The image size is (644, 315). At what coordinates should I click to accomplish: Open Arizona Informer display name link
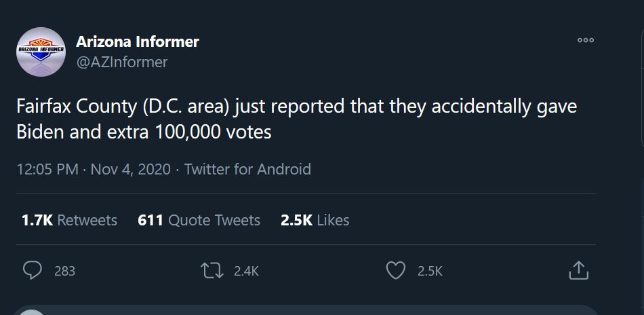coord(138,41)
